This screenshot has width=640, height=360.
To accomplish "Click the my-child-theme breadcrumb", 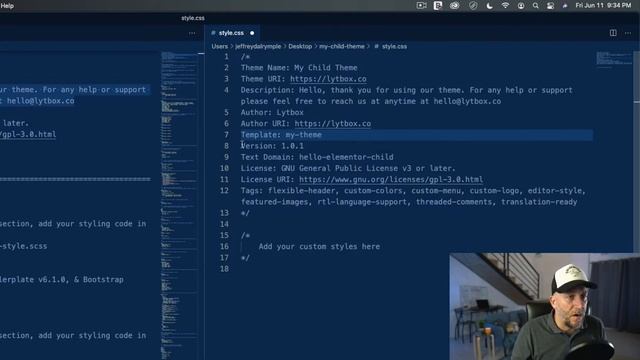I will 342,47.
